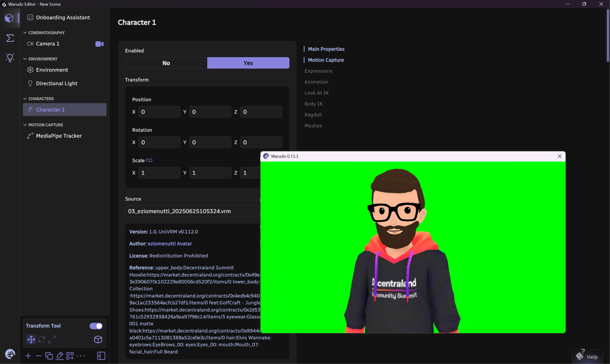Open the Source VRM file dropdown
Image resolution: width=610 pixels, height=364 pixels.
coord(193,211)
